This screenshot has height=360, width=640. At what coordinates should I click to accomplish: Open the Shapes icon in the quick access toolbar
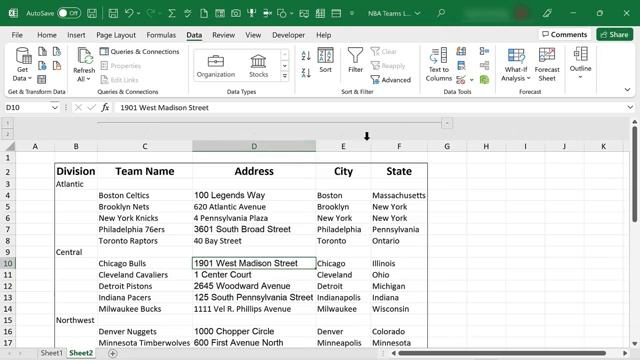(282, 13)
